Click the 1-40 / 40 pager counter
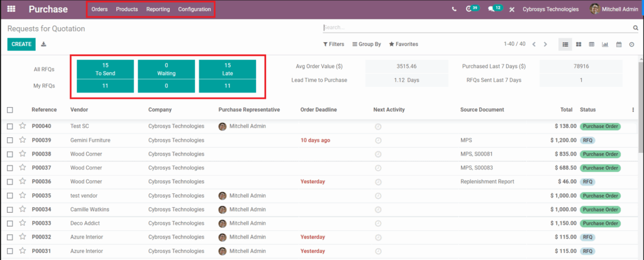This screenshot has width=644, height=260. pyautogui.click(x=514, y=44)
